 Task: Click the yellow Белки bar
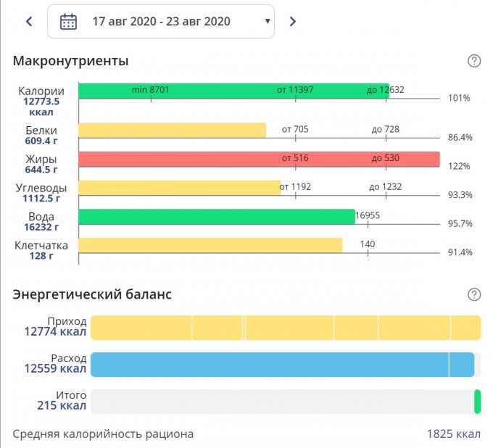172,130
